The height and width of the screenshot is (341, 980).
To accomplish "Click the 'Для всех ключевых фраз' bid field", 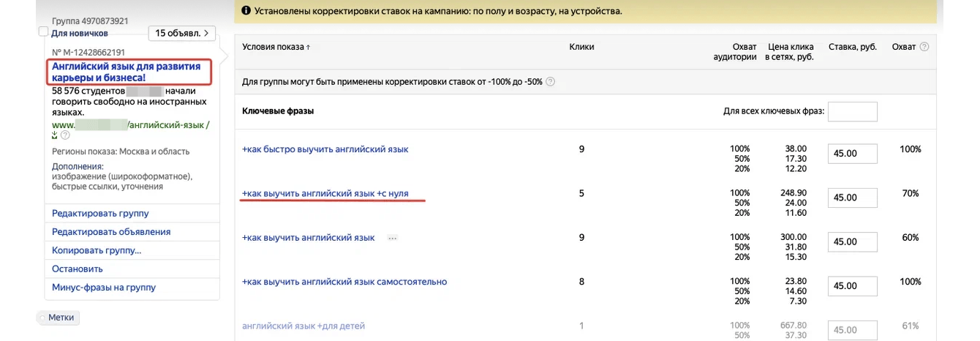I will tap(852, 111).
